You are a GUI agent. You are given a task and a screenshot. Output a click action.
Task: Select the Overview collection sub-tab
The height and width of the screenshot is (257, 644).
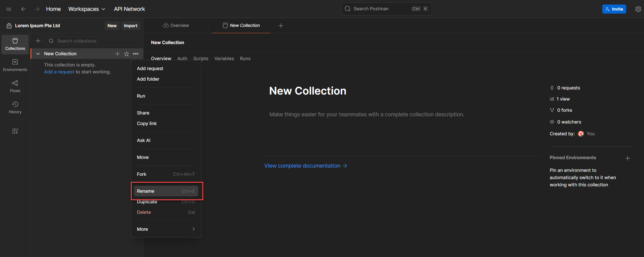pos(161,59)
